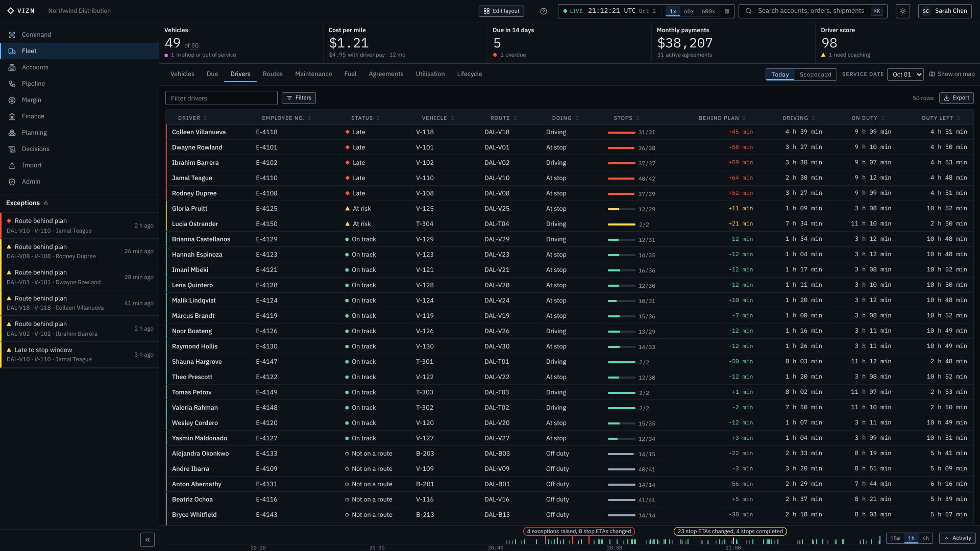This screenshot has width=980, height=551.
Task: Select the 15m timeline range
Action: point(895,538)
